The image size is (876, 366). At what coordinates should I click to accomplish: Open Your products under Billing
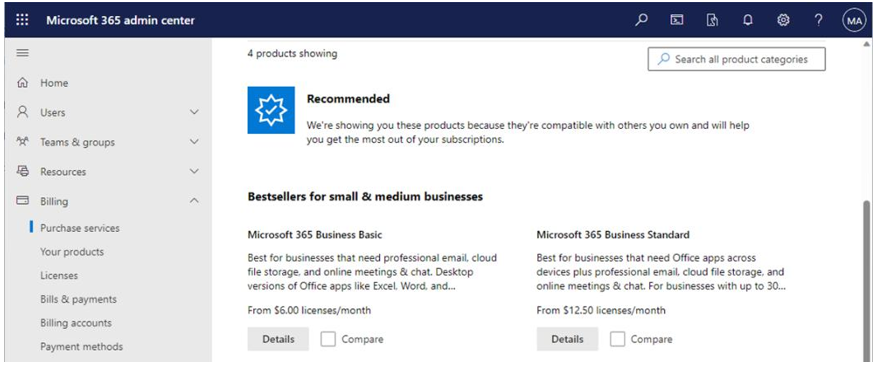click(72, 252)
